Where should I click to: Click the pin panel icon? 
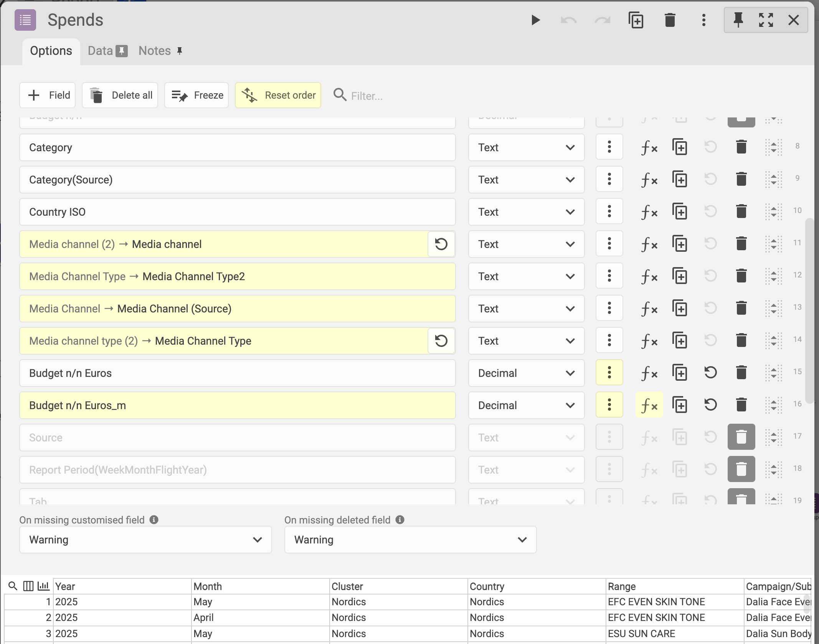[x=738, y=20]
